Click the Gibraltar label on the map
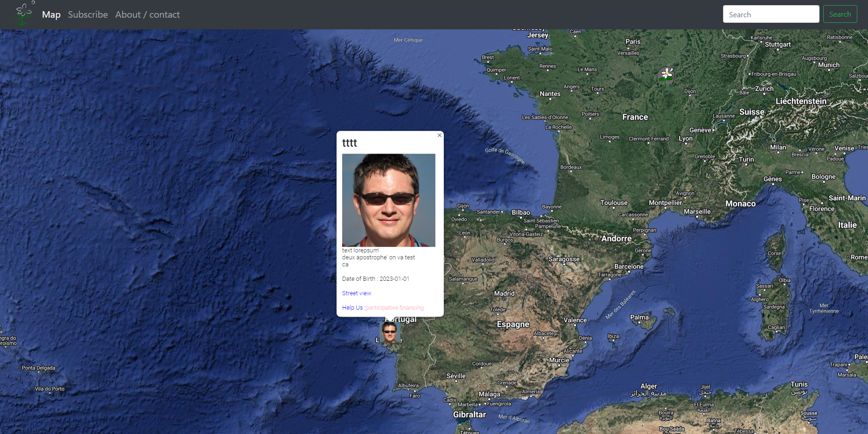Viewport: 868px width, 434px height. coord(469,414)
